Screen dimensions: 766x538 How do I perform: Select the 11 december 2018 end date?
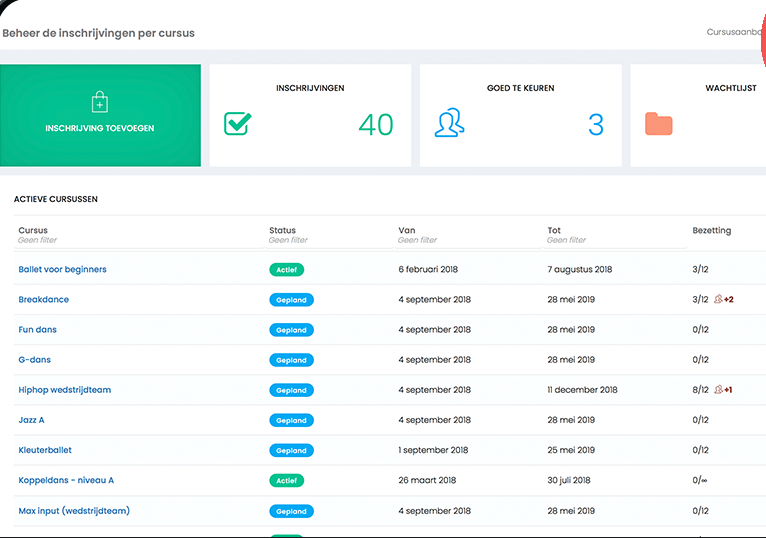(x=582, y=390)
